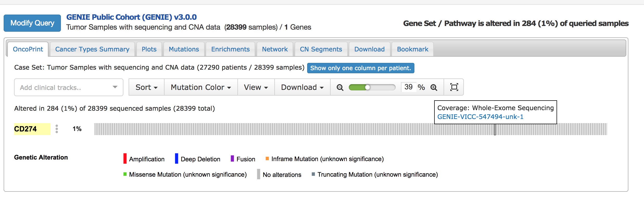Open the Network tab

[x=275, y=49]
